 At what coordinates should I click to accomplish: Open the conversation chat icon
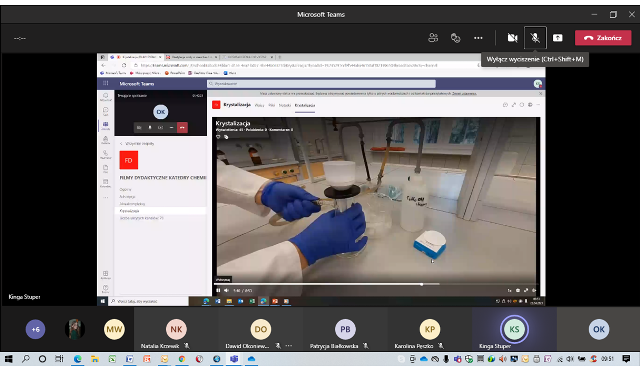(456, 38)
